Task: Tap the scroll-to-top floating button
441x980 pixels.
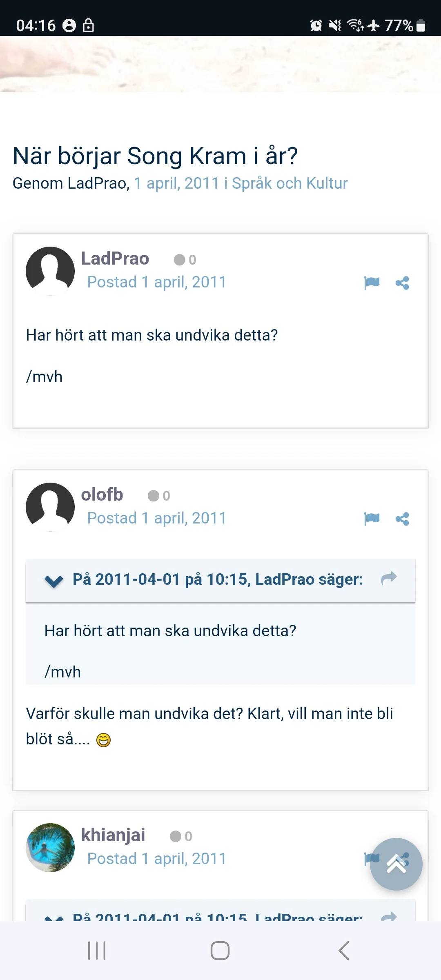Action: [396, 864]
